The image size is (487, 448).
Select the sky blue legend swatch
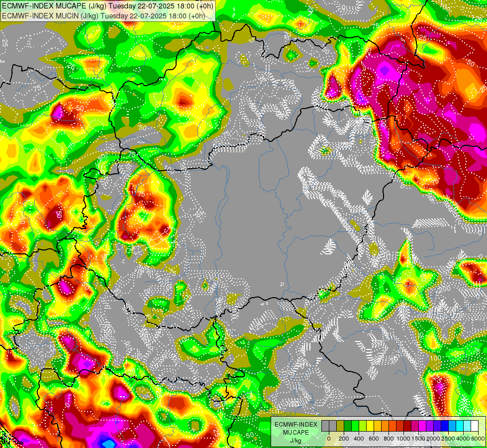453,426
